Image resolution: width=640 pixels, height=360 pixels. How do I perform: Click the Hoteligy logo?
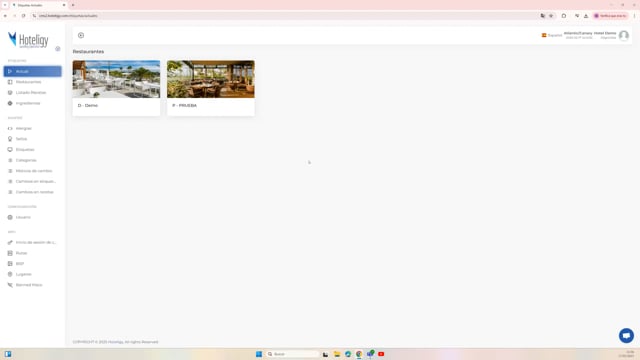tap(28, 40)
